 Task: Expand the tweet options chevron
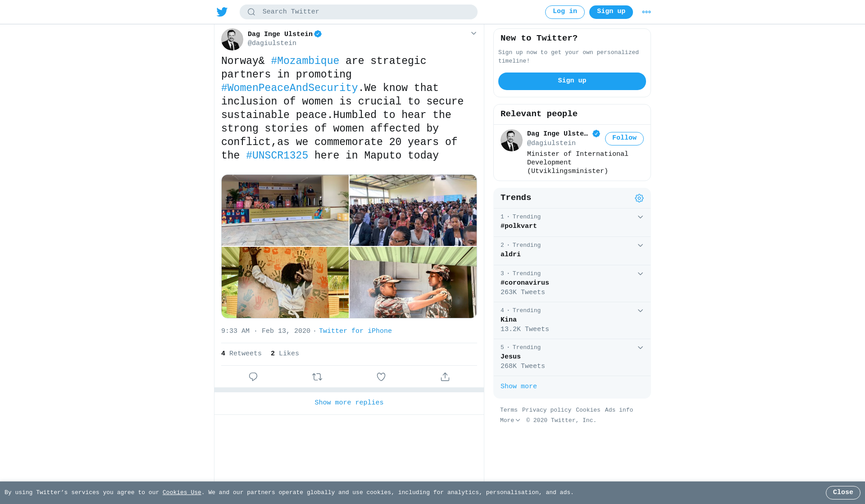click(473, 33)
